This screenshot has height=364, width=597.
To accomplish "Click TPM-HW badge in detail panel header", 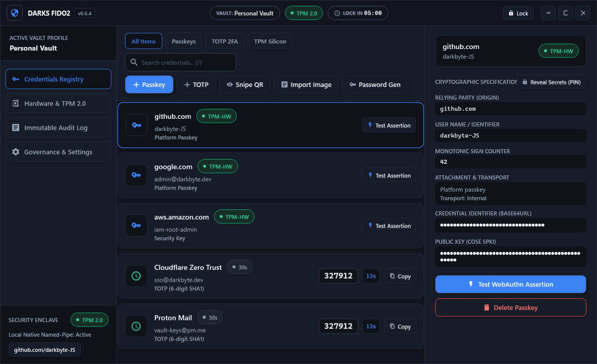I will coord(559,51).
